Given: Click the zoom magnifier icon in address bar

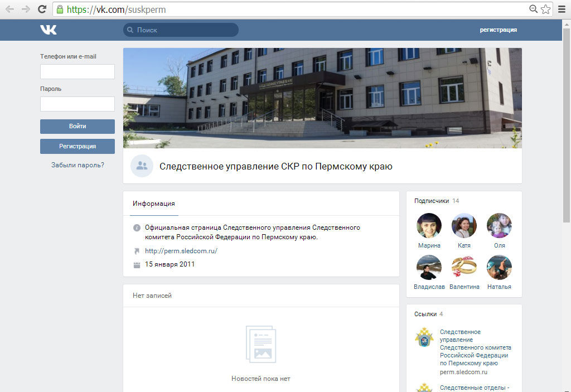Looking at the screenshot, I should tap(534, 9).
